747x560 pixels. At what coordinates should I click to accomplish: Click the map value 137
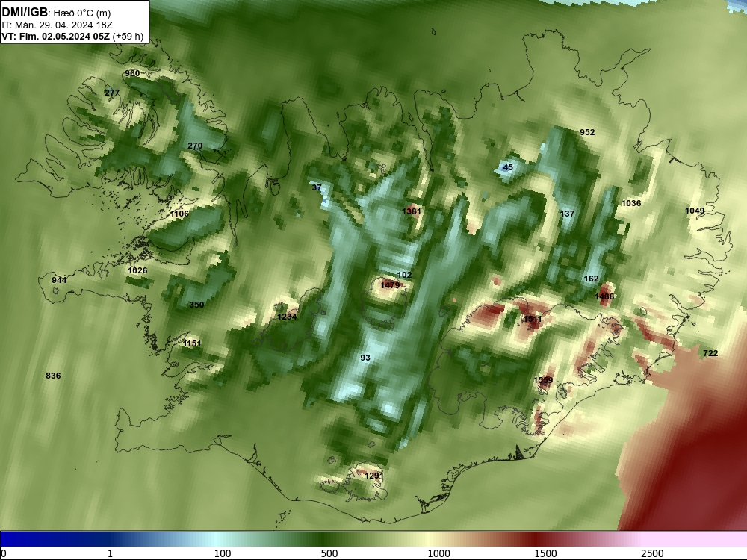coord(567,214)
